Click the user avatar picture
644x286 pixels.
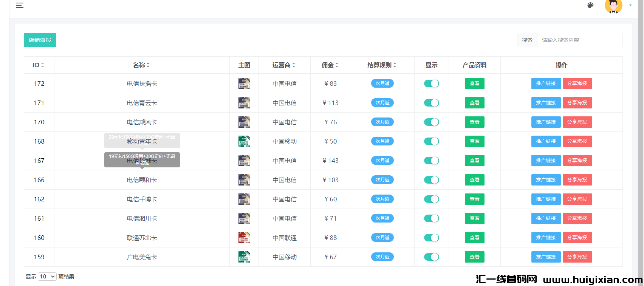[x=613, y=6]
